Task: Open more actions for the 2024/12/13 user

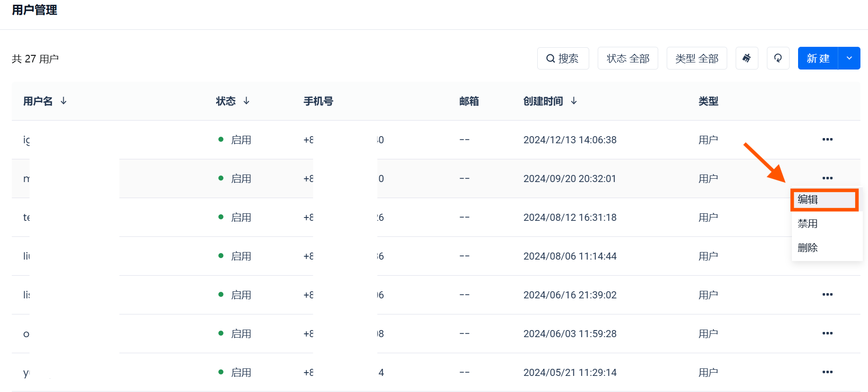Action: [827, 139]
